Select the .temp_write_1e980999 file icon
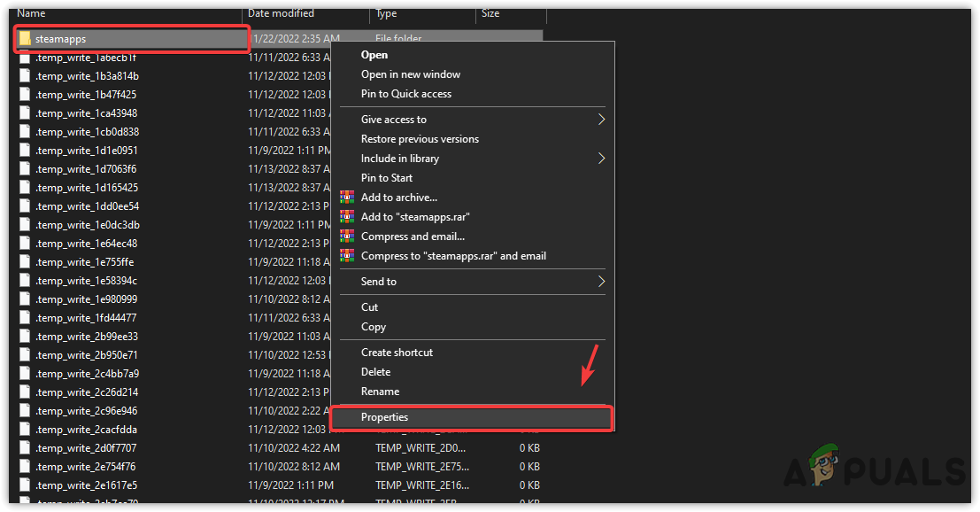The width and height of the screenshot is (980, 512). tap(24, 299)
